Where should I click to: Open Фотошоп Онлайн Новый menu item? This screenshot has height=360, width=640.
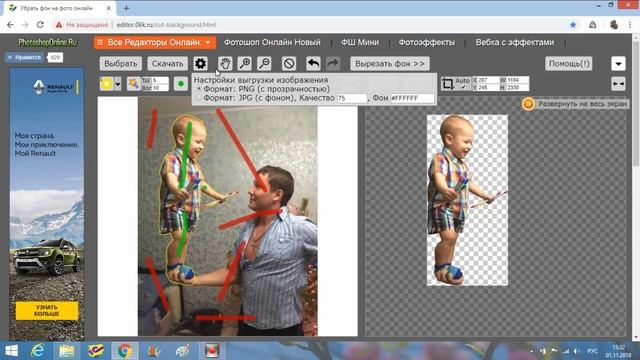272,42
